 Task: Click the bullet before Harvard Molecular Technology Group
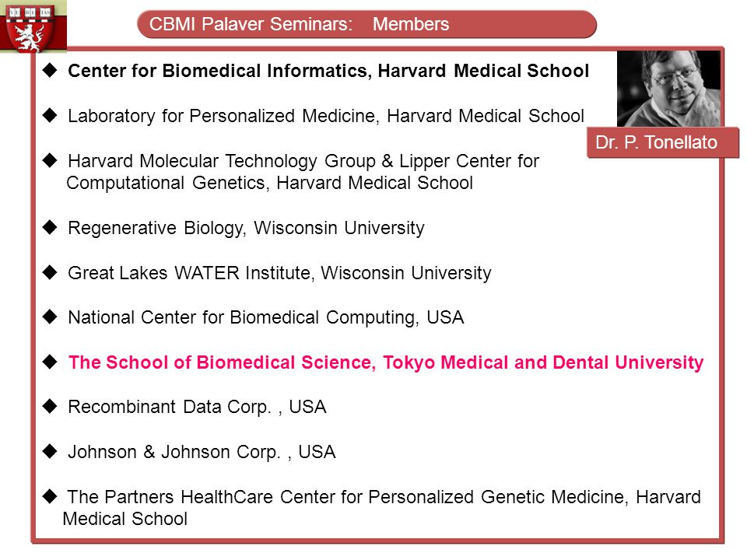(x=50, y=160)
